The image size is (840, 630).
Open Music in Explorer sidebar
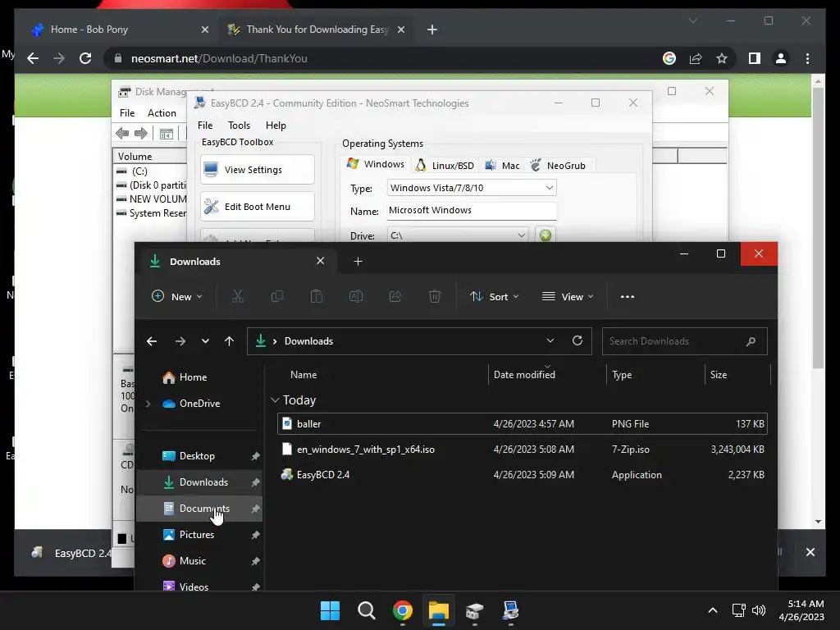click(199, 561)
